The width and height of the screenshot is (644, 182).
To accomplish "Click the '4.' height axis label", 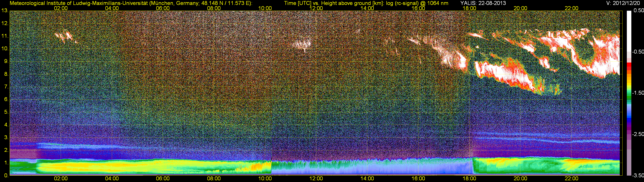I will click(6, 125).
